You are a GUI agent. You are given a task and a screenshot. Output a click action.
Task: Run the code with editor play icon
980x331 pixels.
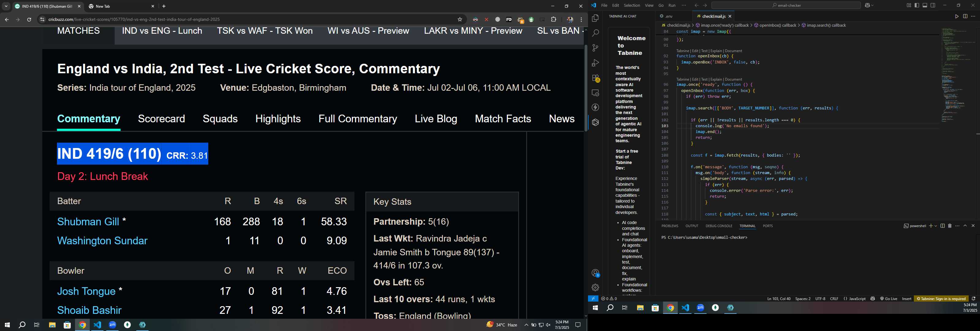pos(956,16)
